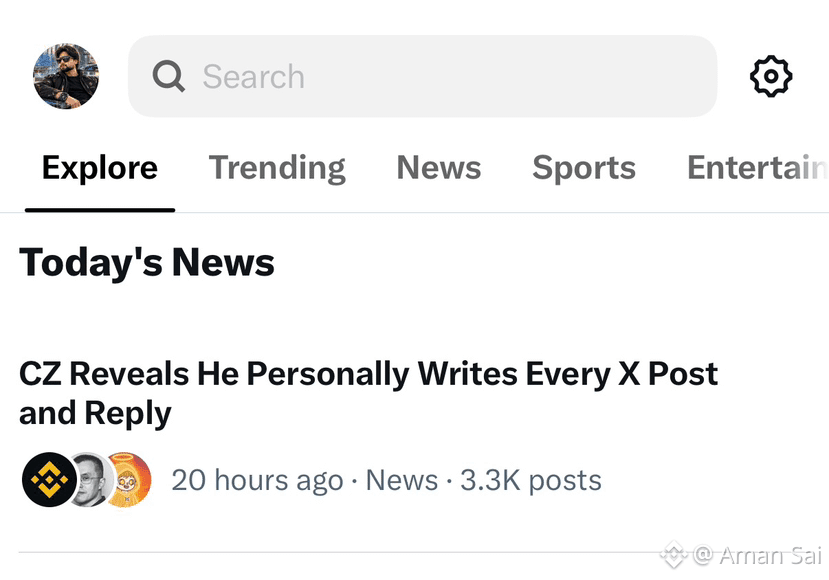
Task: Open the News tab
Action: 439,168
